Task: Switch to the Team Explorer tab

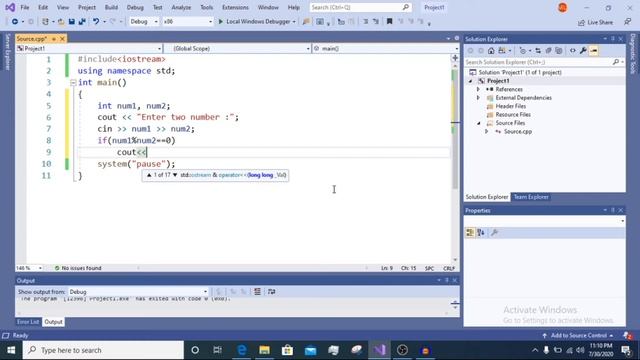Action: click(x=531, y=197)
